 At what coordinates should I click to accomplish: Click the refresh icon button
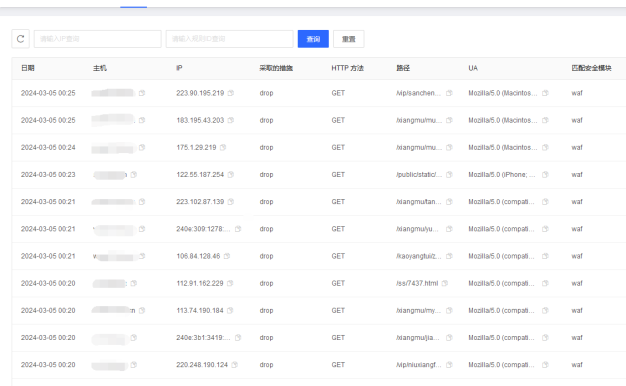tap(20, 39)
